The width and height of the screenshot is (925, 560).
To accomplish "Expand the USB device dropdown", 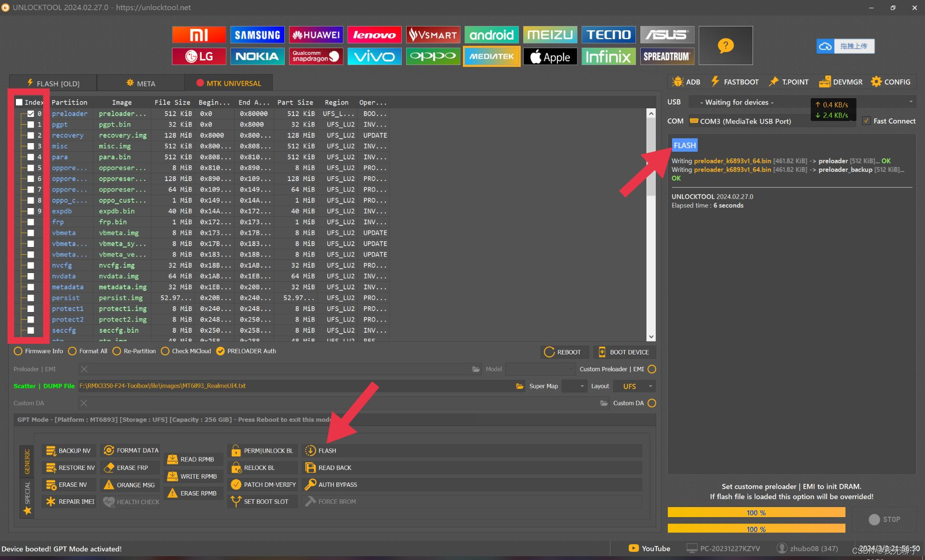I will click(x=910, y=102).
